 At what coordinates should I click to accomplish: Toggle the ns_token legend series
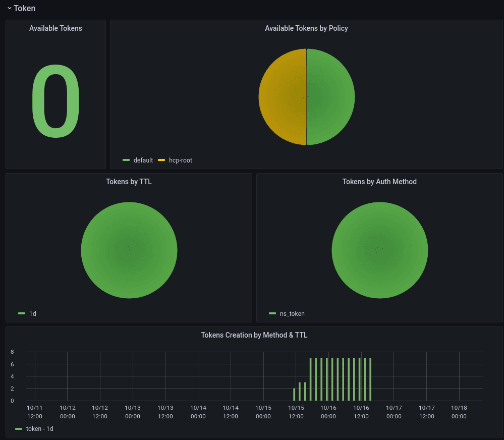click(x=292, y=313)
